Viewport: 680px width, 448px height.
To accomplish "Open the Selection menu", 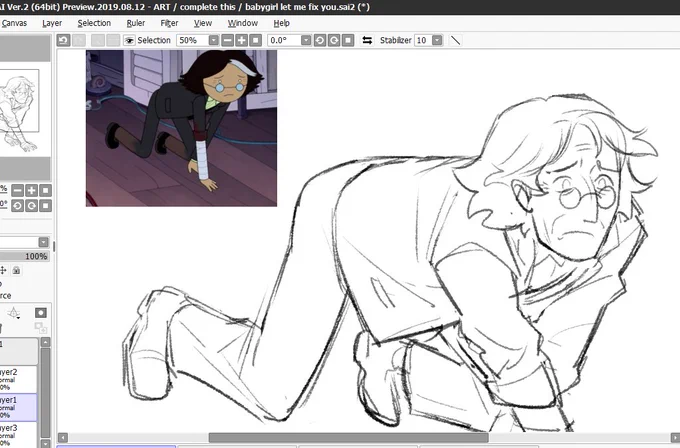I will (x=94, y=23).
